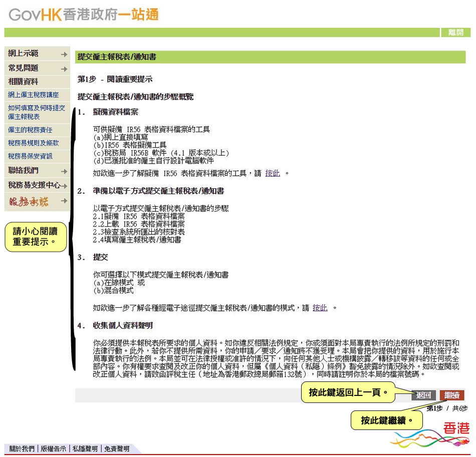
Task: Select the 已獲批准的僱主自行設計電腦軟件 line
Action: (x=153, y=160)
